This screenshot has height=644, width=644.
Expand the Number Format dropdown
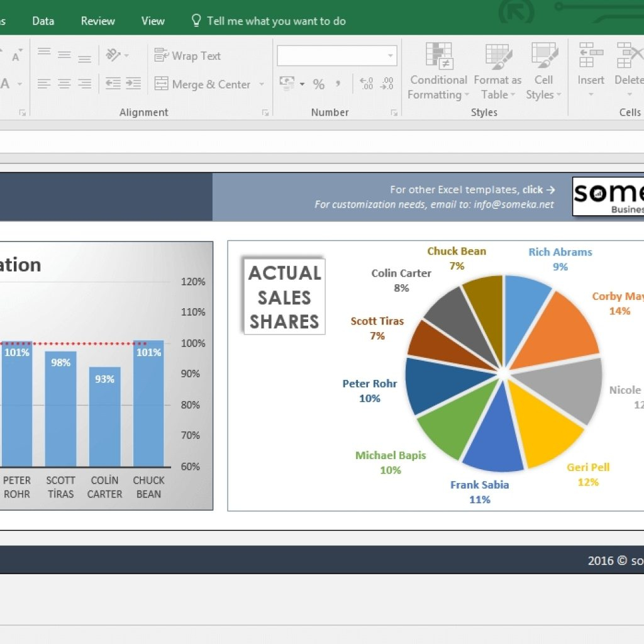391,56
